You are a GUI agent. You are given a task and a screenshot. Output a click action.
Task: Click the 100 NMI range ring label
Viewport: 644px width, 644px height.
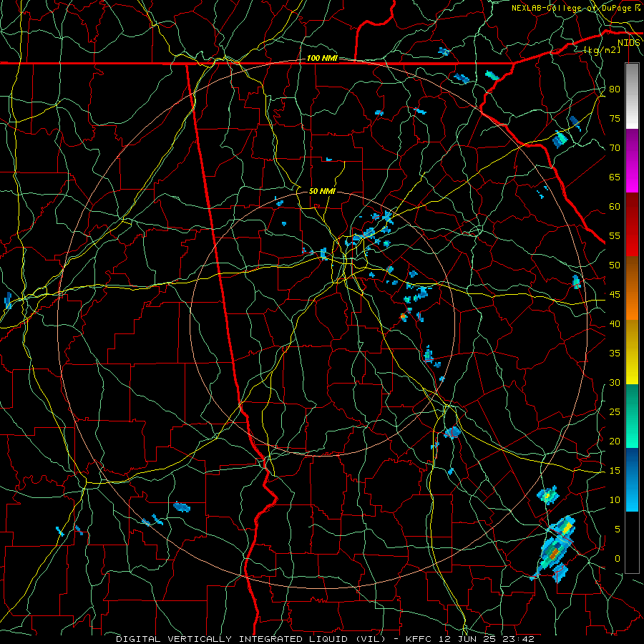322,59
